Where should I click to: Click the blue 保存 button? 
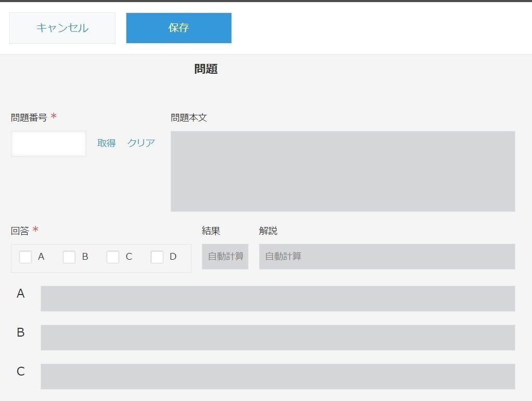point(179,28)
